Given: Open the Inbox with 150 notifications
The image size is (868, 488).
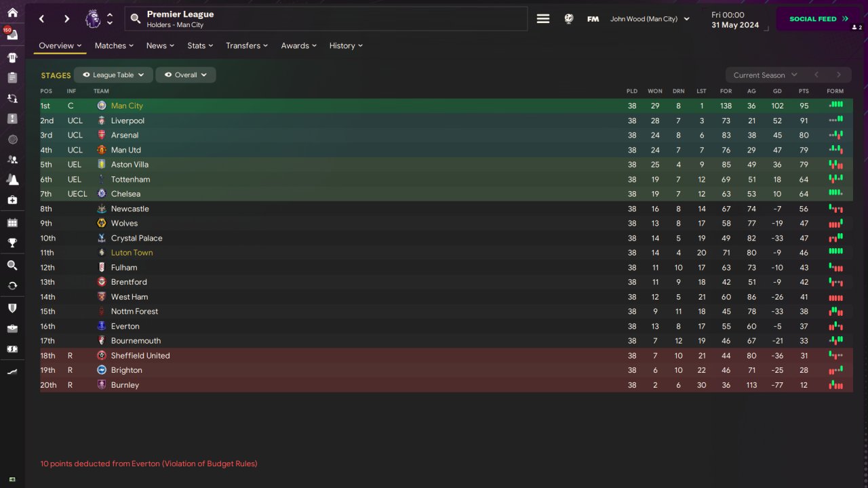Looking at the screenshot, I should (x=12, y=35).
